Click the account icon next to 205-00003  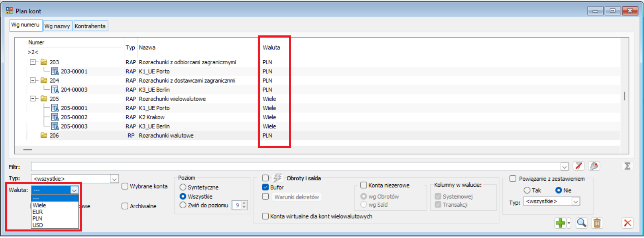[55, 126]
